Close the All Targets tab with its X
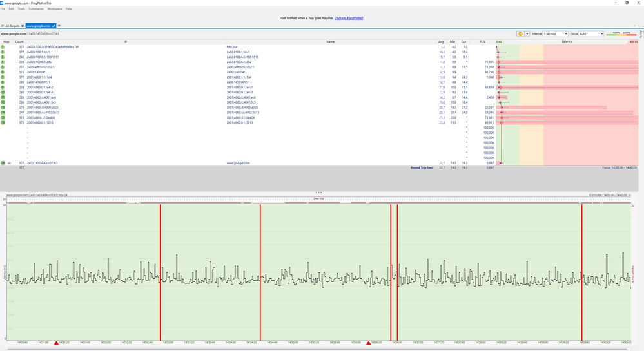The height and width of the screenshot is (351, 644). (23, 26)
